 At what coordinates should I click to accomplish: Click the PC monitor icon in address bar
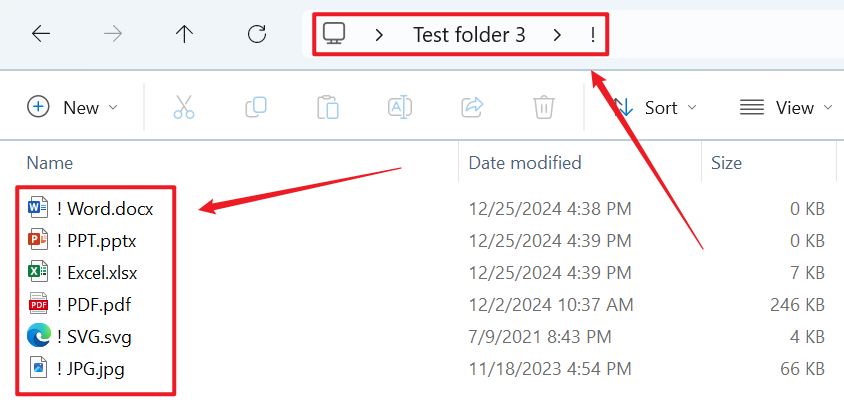[x=334, y=35]
